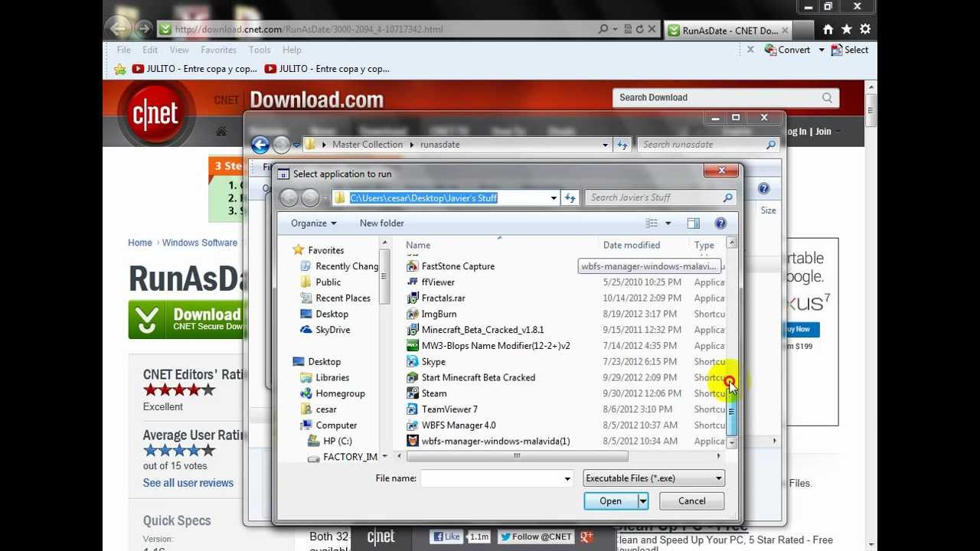Select the Fractals.rar file icon
Image resolution: width=980 pixels, height=551 pixels.
[x=413, y=298]
